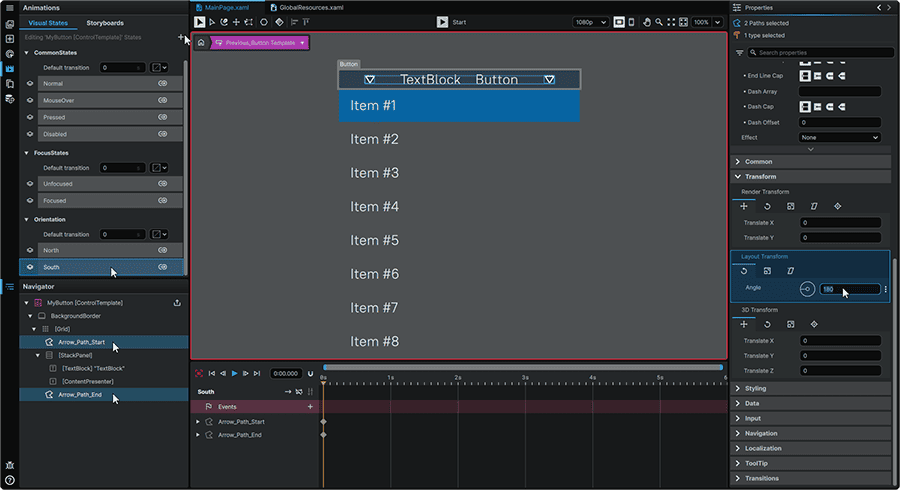The image size is (900, 490).
Task: Toggle the link icon on South state
Action: click(163, 267)
